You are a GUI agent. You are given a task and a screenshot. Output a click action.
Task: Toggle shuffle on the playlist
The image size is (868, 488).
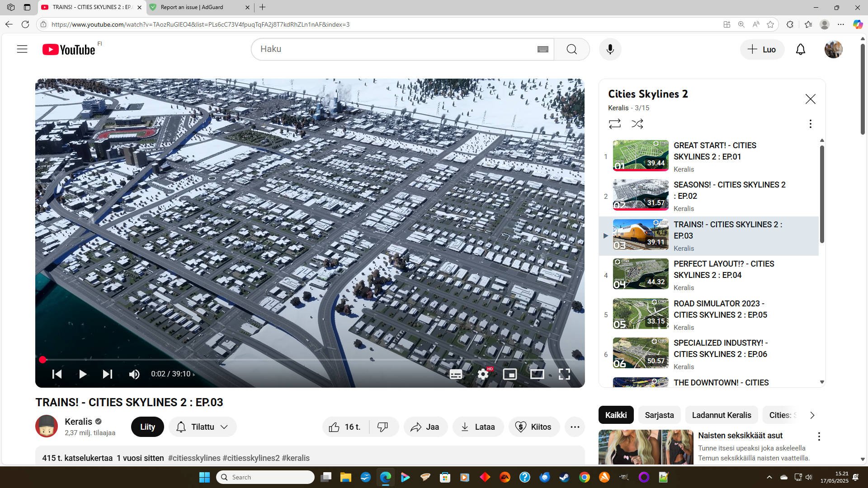[637, 123]
